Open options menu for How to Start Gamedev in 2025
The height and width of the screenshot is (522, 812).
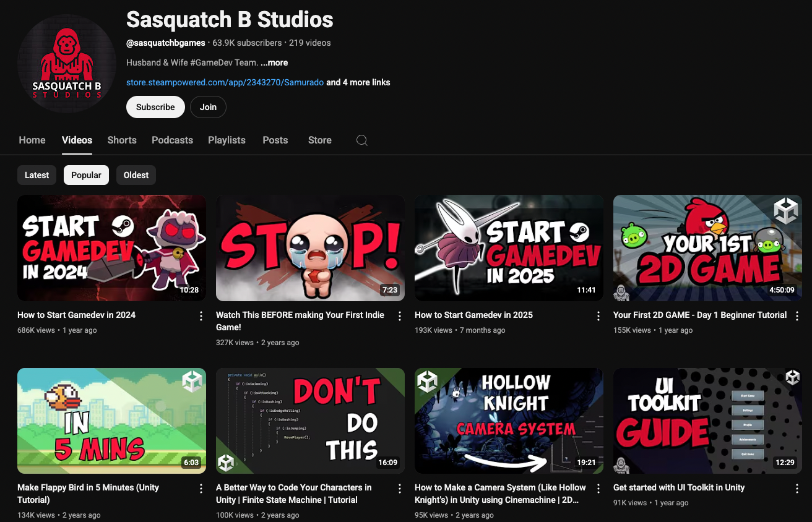click(x=598, y=316)
